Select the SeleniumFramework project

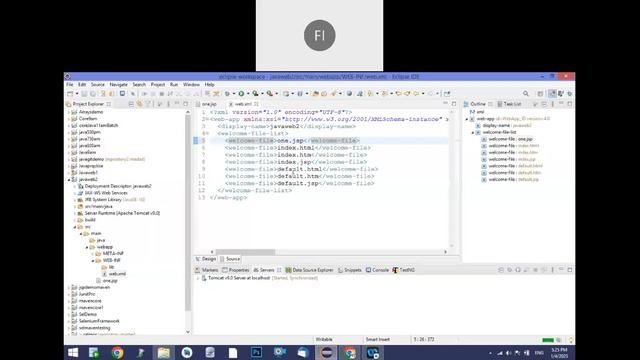point(99,321)
